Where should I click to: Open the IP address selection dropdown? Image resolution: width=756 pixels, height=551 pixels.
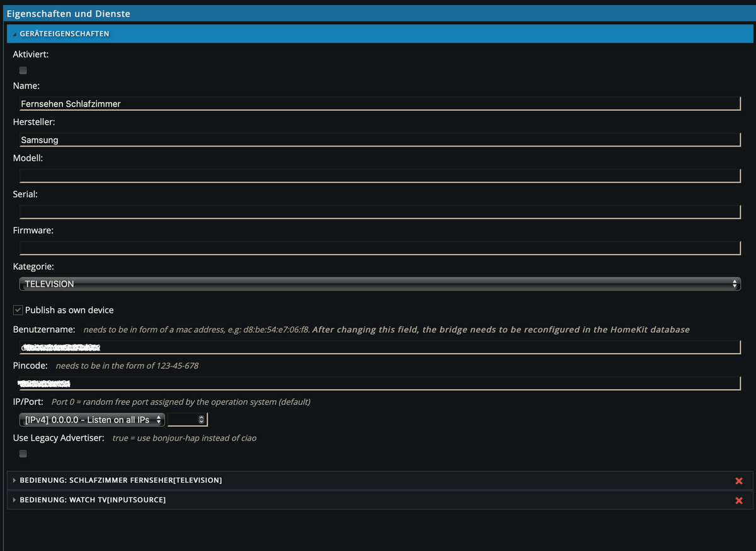click(91, 419)
